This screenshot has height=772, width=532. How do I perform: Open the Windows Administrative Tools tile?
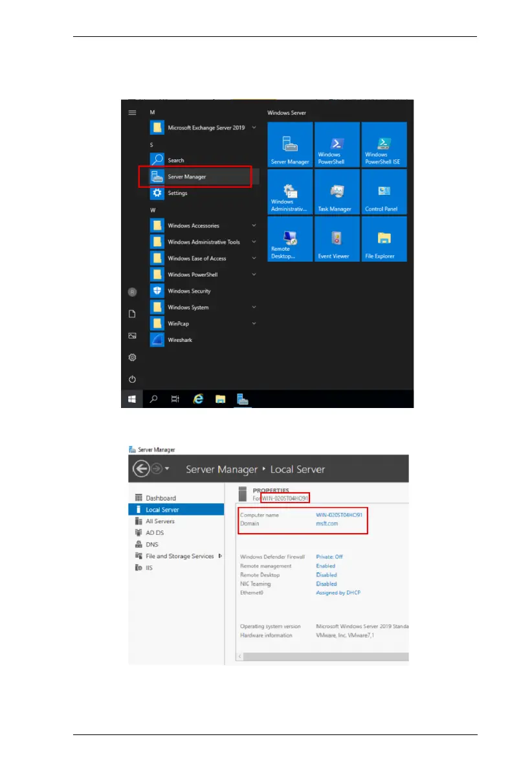point(290,192)
